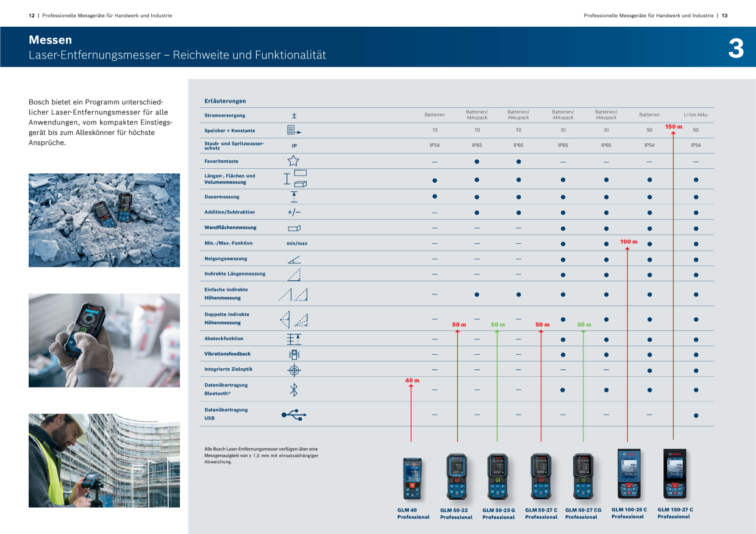Click the Vibrationsfeedback icon

pos(294,354)
